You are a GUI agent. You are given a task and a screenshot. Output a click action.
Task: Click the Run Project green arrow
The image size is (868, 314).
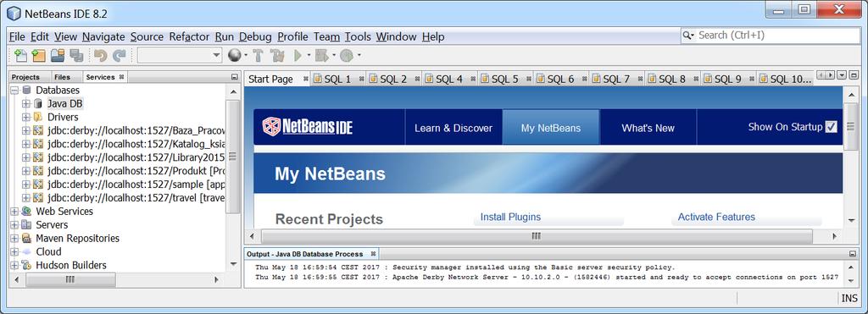(298, 55)
